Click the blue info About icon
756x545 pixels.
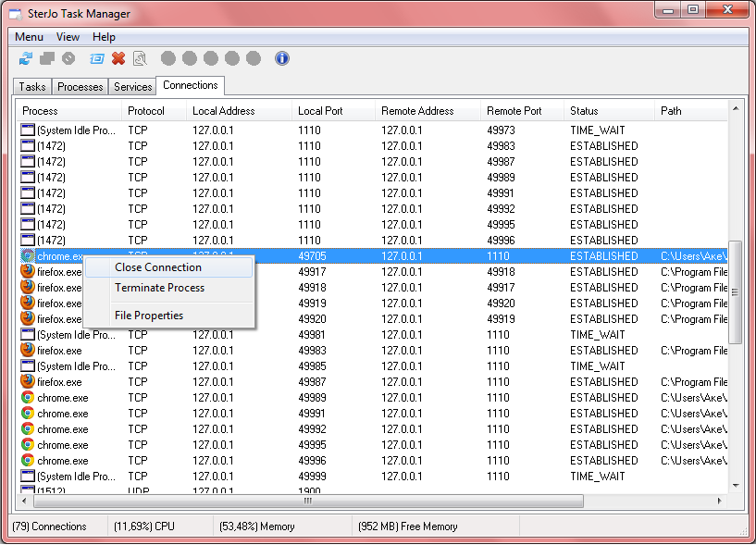pyautogui.click(x=282, y=58)
